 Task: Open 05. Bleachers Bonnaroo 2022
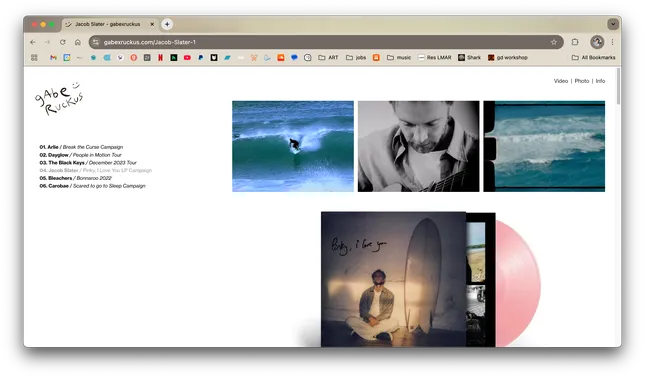click(x=75, y=178)
